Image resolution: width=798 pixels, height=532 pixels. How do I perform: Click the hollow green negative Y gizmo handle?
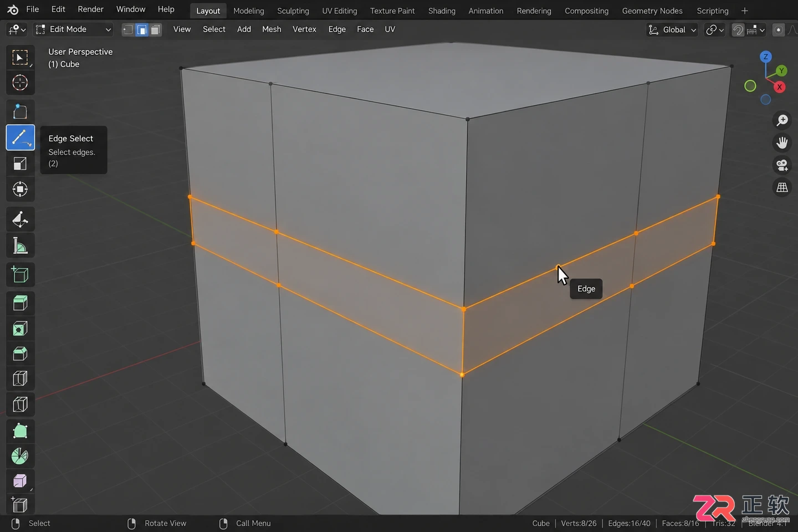click(x=750, y=86)
